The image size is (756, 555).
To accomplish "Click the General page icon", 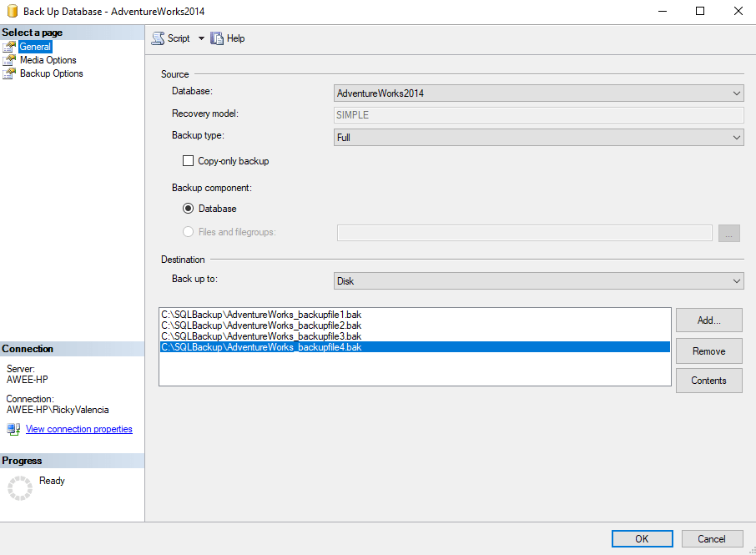I will point(9,47).
